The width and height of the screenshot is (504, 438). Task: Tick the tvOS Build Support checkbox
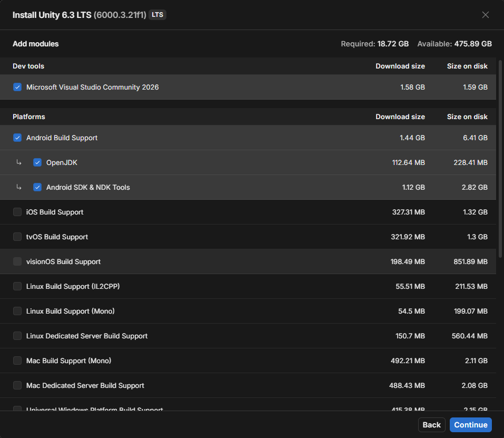[17, 237]
